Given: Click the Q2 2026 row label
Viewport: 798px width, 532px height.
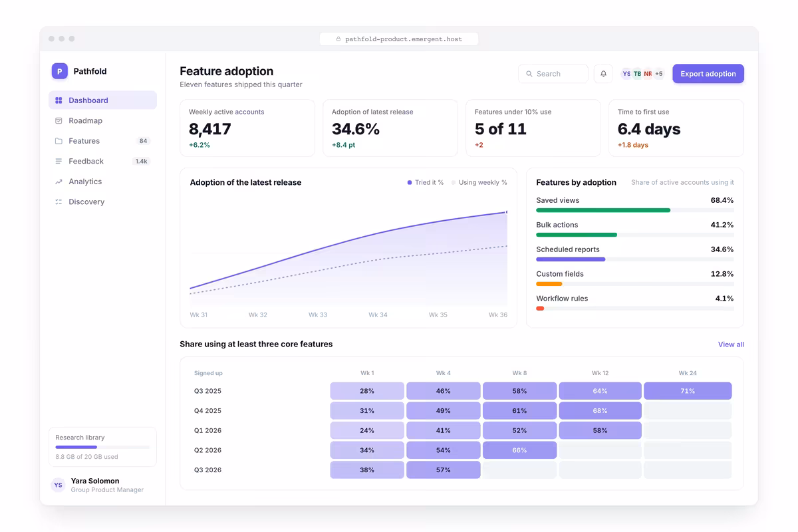Looking at the screenshot, I should click(207, 450).
